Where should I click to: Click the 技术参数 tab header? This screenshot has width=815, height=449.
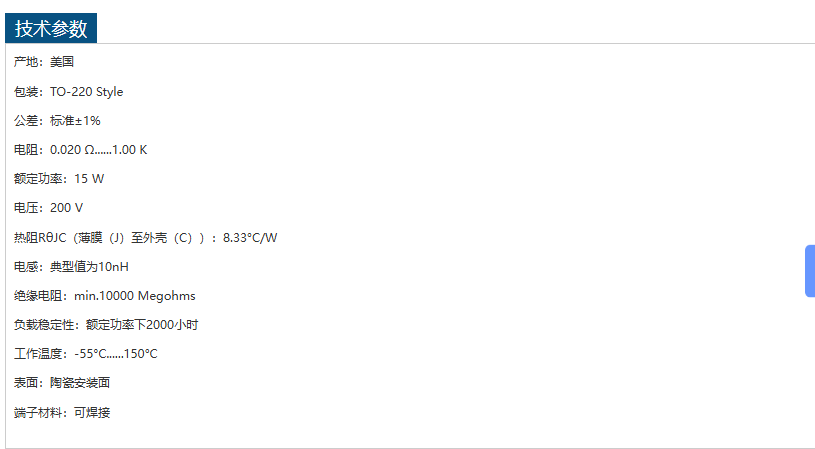[x=51, y=28]
